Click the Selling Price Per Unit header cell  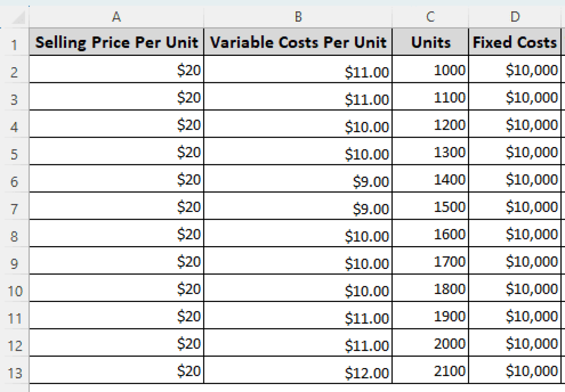[116, 42]
